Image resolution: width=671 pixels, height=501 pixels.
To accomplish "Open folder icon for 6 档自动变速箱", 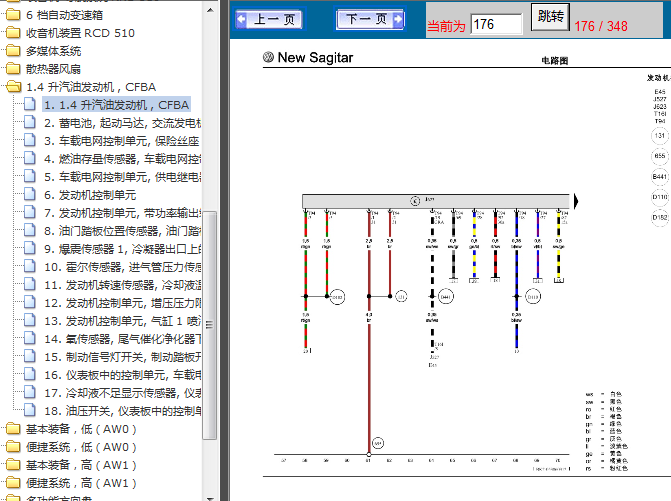I will coord(13,15).
